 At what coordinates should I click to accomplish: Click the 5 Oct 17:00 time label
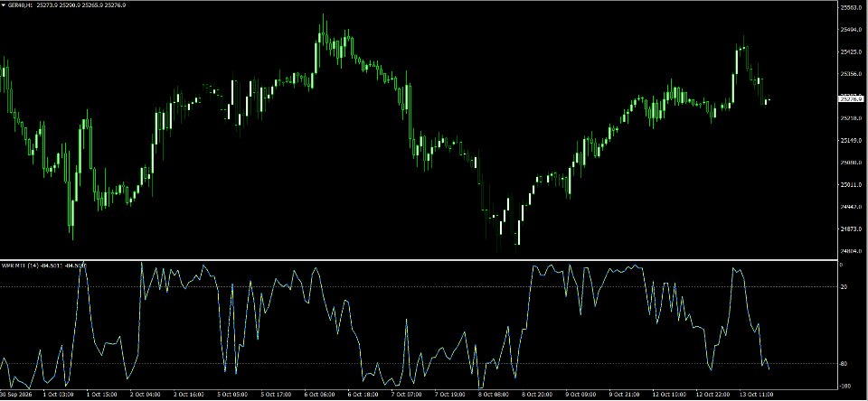[x=276, y=395]
